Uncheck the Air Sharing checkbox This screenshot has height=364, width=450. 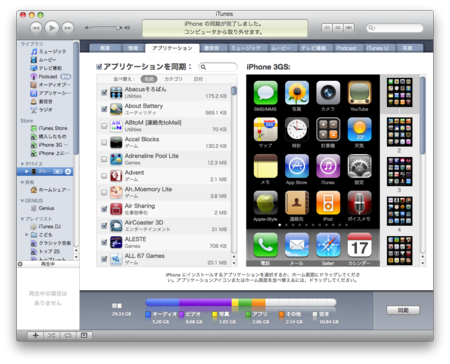click(x=104, y=209)
